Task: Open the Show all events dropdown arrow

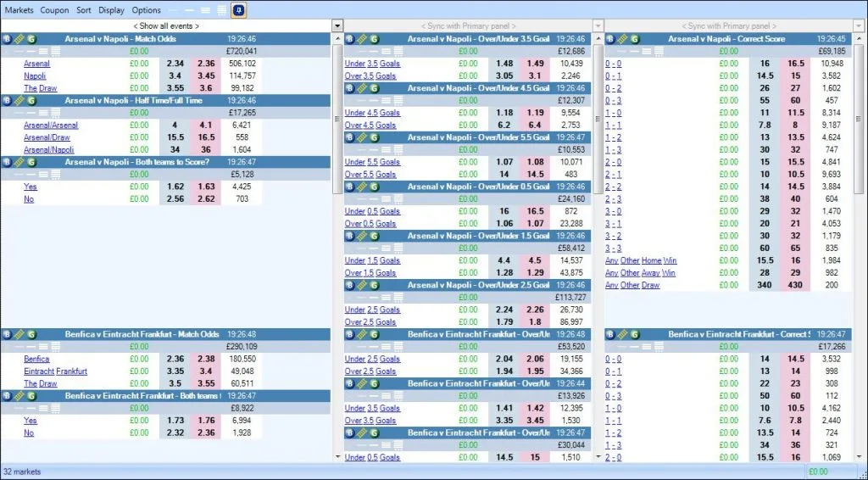Action: pos(337,26)
